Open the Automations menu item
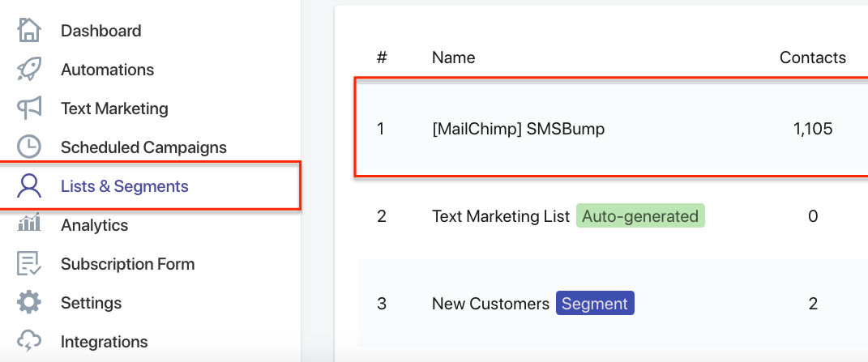This screenshot has width=868, height=362. point(108,70)
